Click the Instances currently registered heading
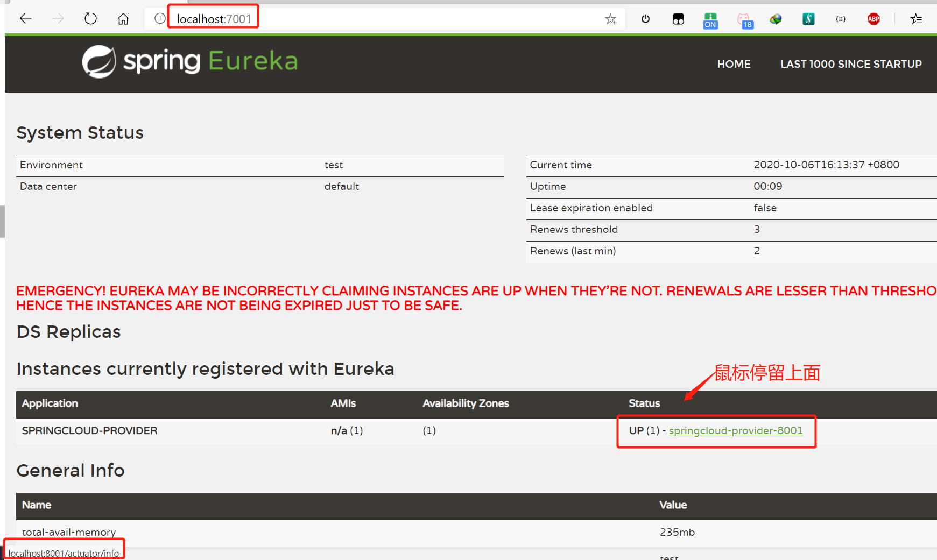This screenshot has height=560, width=937. point(205,369)
